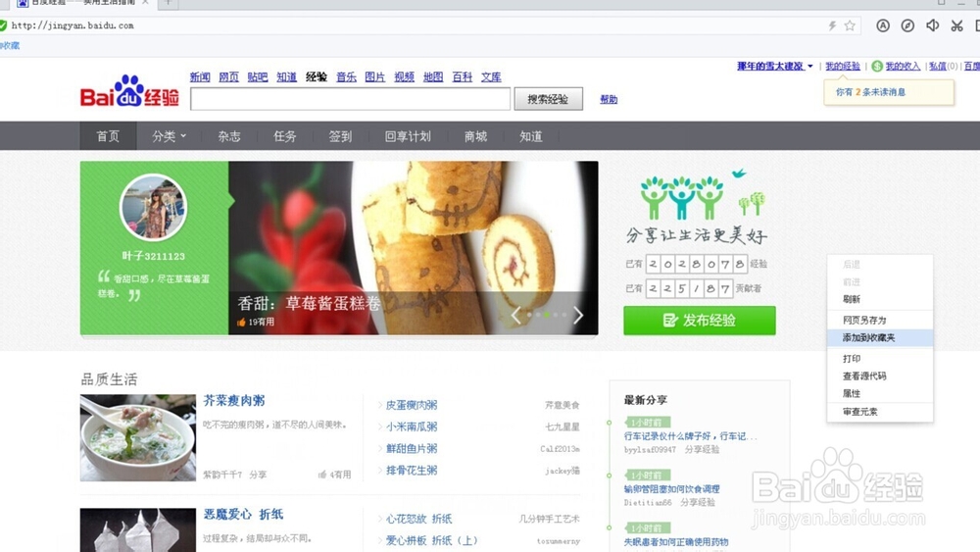Select 网页另存为 in the context menu
Screen dimensions: 980x552
(880, 320)
